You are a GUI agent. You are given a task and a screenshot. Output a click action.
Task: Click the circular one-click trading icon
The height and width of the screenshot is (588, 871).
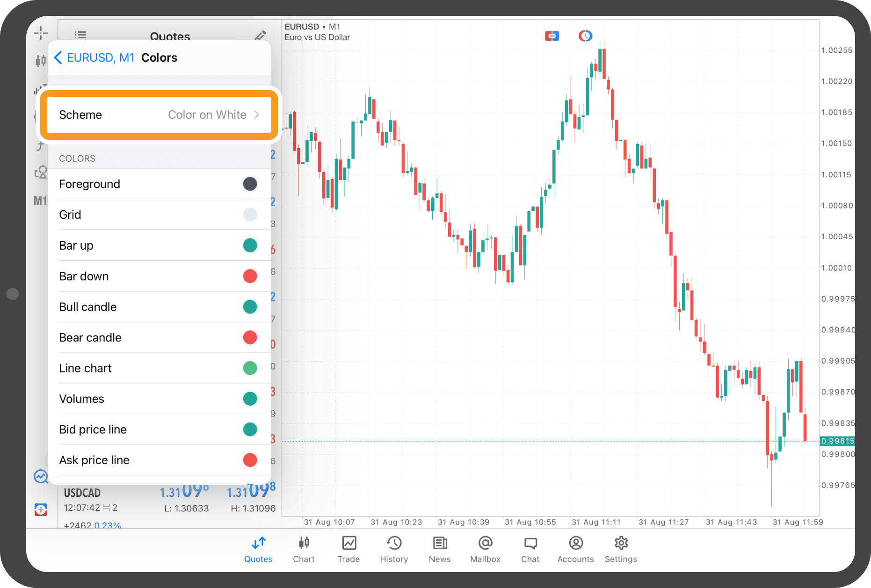585,36
